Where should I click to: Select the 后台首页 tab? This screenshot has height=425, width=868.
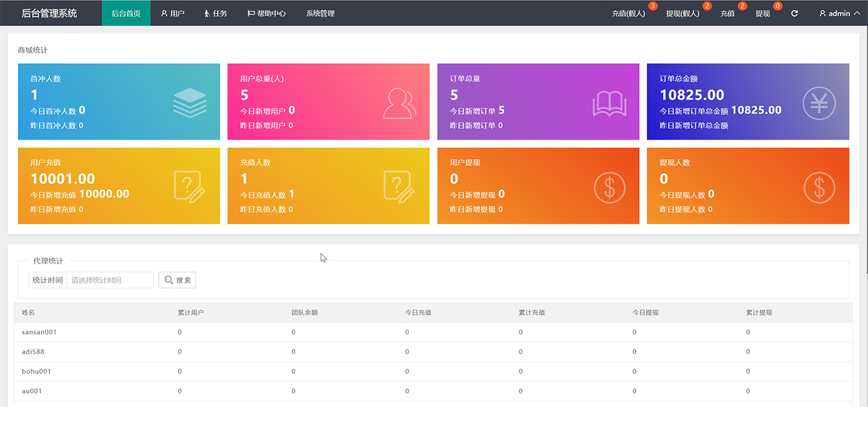[x=126, y=13]
